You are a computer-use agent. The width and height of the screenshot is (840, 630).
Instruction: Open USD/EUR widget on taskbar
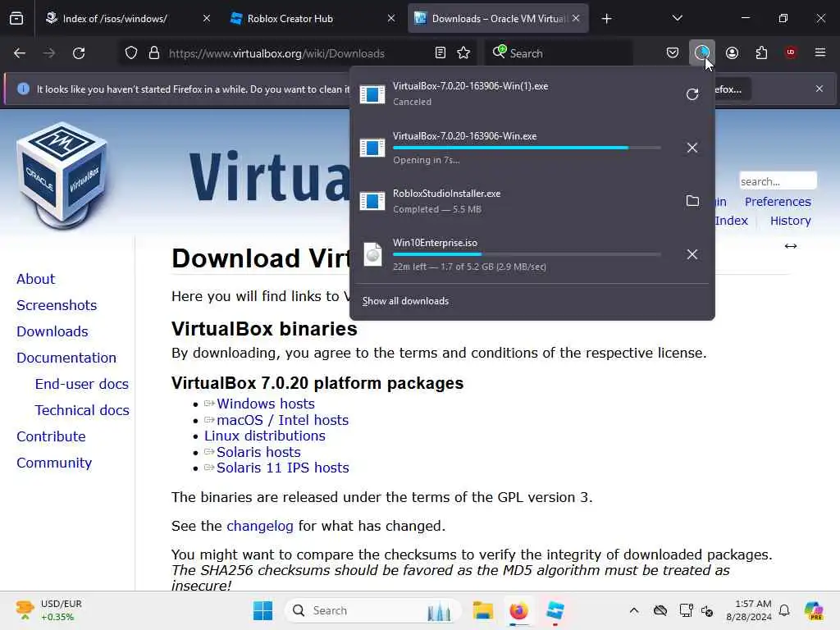48,610
